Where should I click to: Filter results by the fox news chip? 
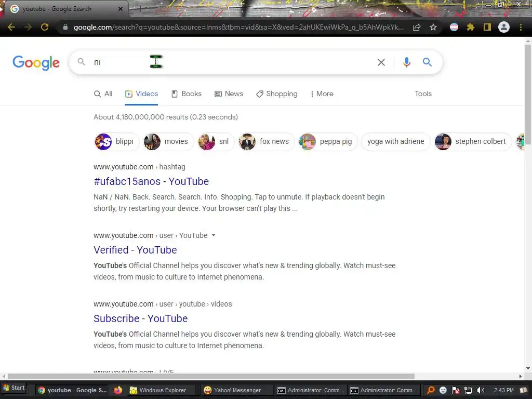[266, 141]
